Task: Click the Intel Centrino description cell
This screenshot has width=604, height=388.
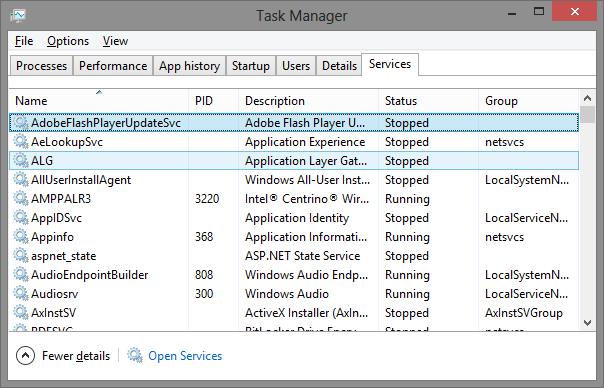Action: [x=307, y=199]
